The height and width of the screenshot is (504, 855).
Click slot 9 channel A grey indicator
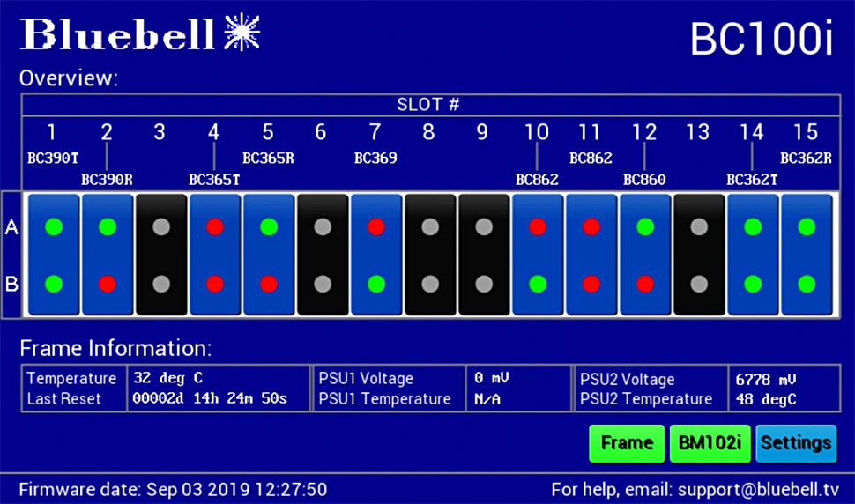[x=484, y=226]
